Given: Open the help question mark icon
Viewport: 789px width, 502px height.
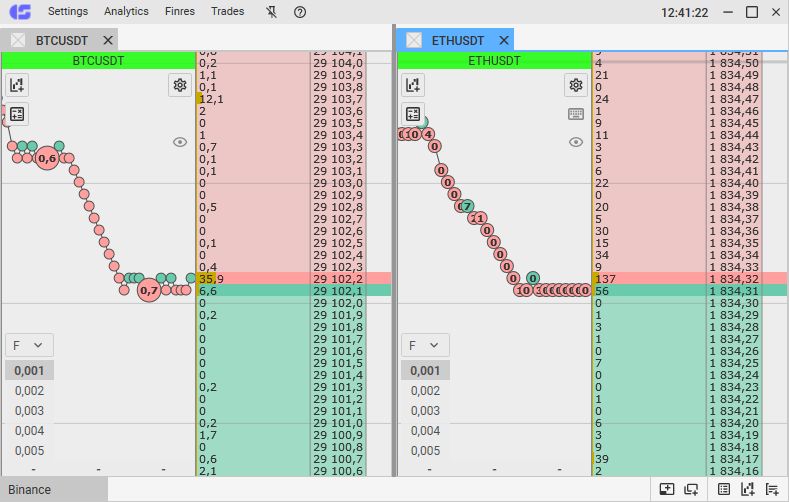Looking at the screenshot, I should (x=300, y=12).
